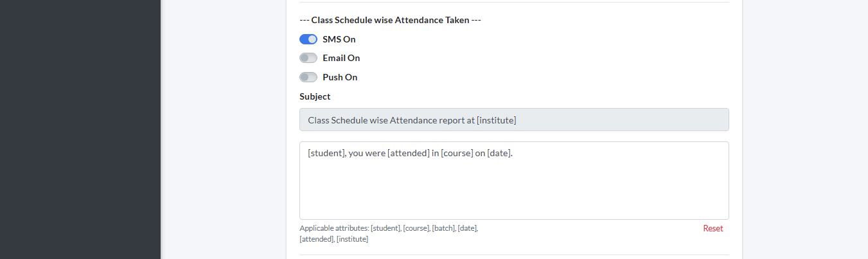Click the Subject field label
Screen dimensions: 868x259
pos(315,96)
